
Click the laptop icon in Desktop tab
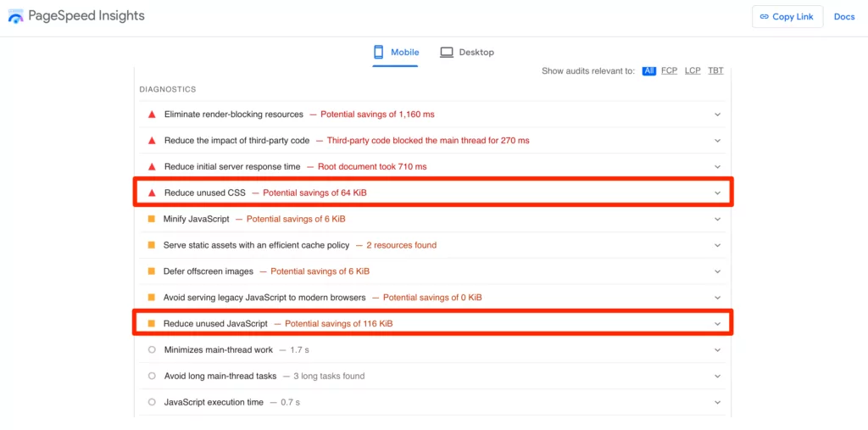tap(447, 52)
